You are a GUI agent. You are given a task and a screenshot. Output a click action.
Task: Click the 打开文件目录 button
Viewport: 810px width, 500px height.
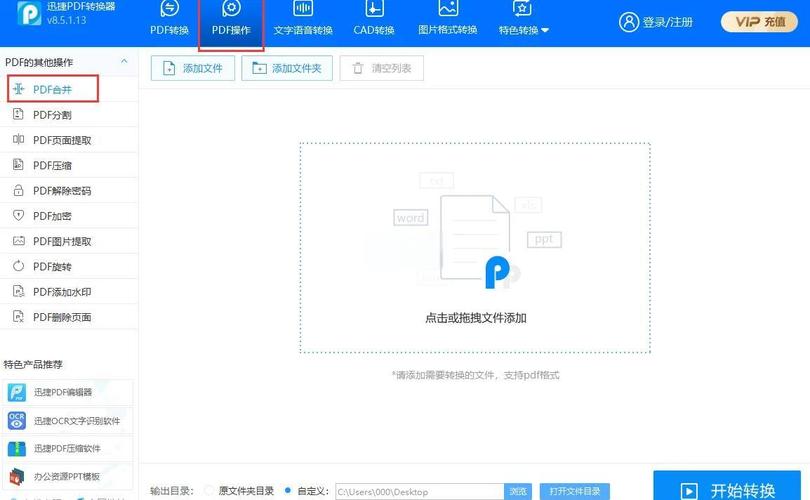pyautogui.click(x=574, y=491)
